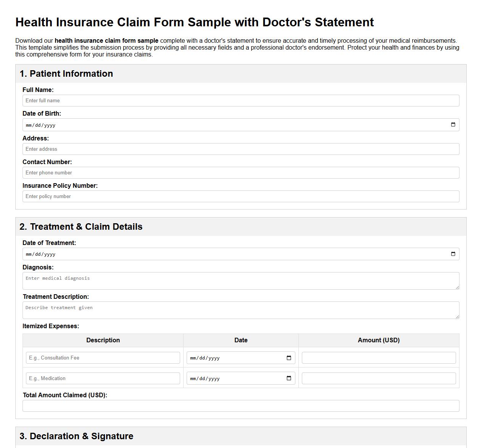Click the Diagnosis text area
Viewport: 482px width, 448px height.
[x=241, y=280]
